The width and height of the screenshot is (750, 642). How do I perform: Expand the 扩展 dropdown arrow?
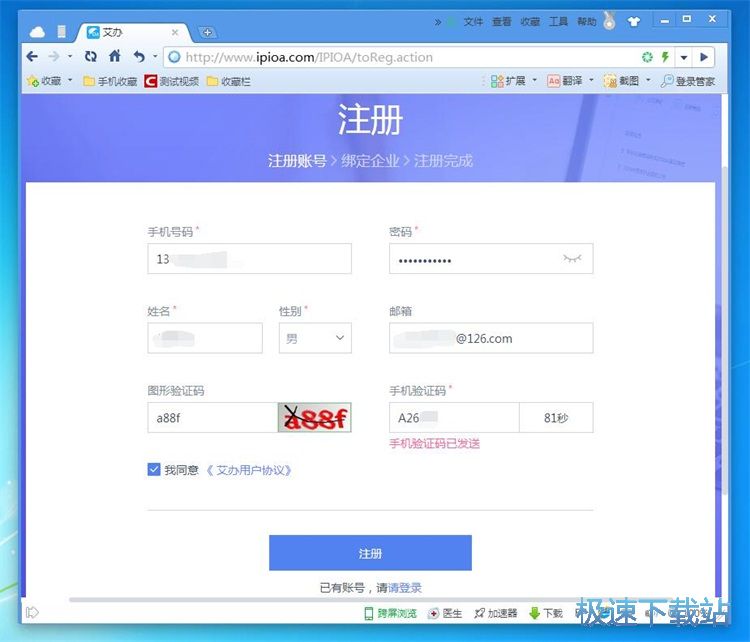tap(535, 80)
